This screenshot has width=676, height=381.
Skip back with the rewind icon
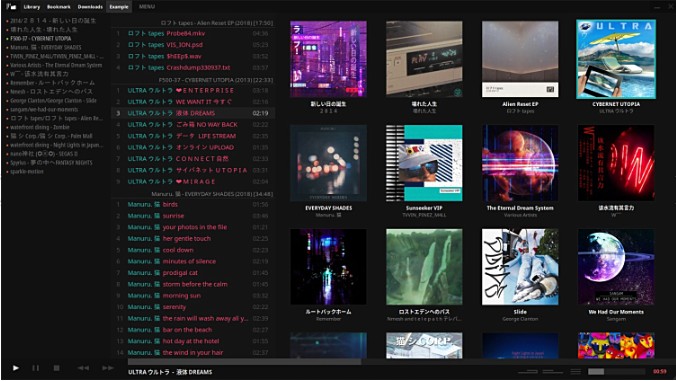83,368
